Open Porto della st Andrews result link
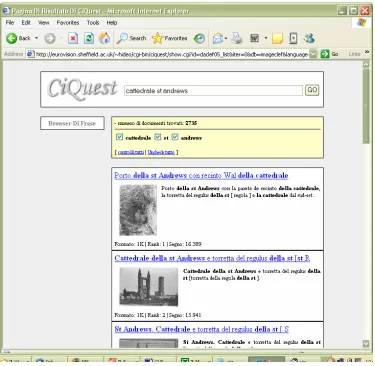 [x=201, y=175]
